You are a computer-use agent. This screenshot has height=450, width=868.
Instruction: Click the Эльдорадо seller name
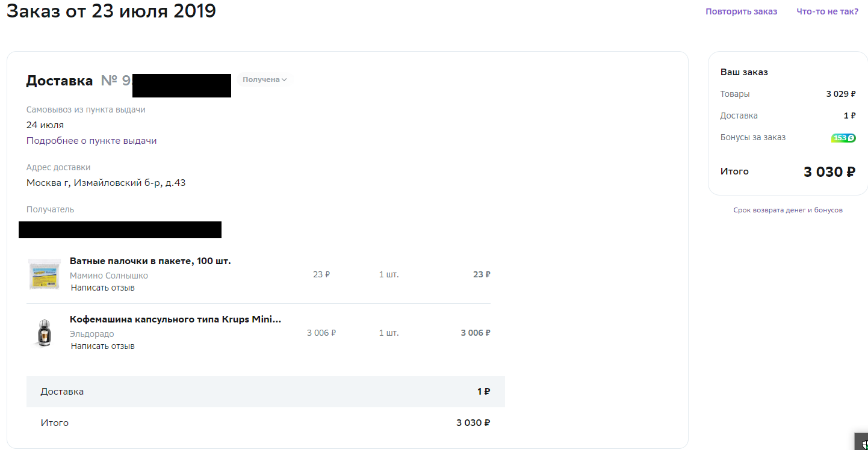tap(92, 334)
